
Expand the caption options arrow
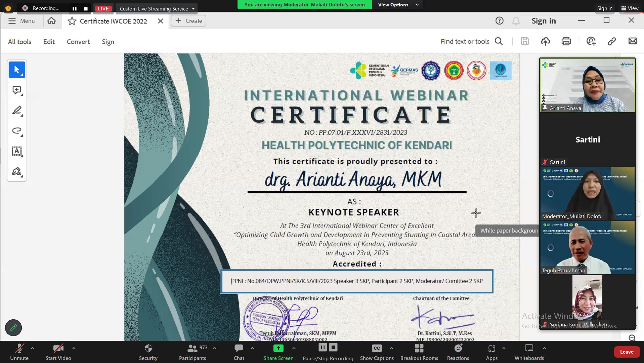392,348
